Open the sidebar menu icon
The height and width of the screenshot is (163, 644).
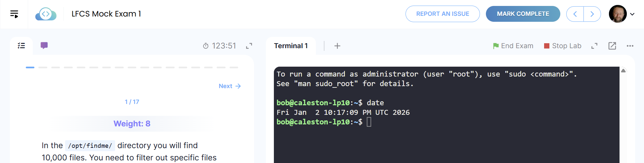(14, 14)
